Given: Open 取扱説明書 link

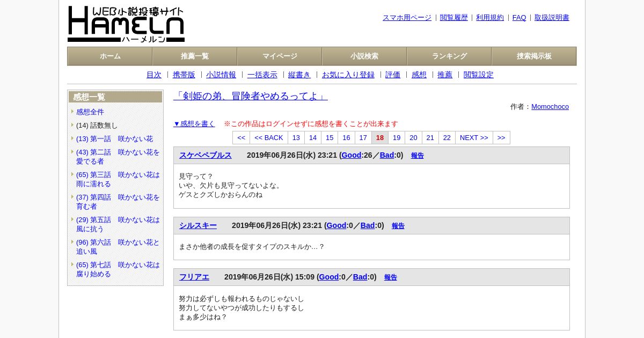Looking at the screenshot, I should click(552, 17).
